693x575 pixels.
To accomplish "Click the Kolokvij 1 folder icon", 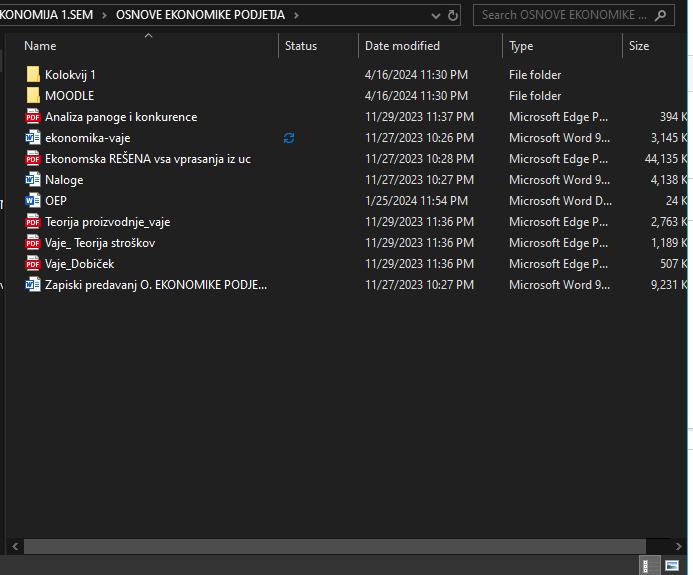I will pos(33,75).
